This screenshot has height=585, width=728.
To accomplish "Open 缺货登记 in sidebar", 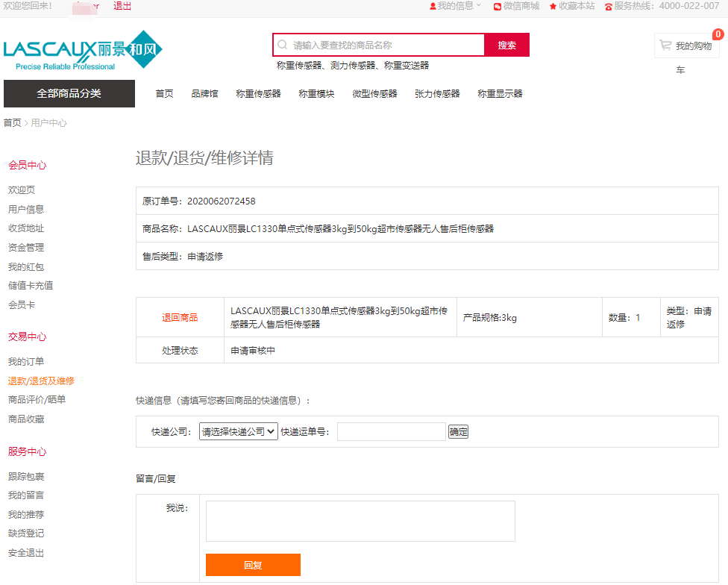I will coord(26,534).
